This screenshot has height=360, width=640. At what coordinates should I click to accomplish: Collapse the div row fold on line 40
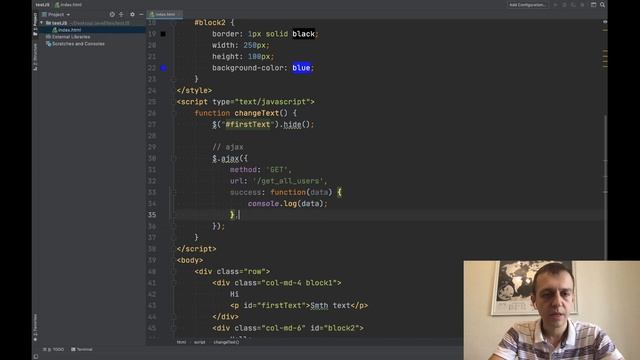pyautogui.click(x=173, y=271)
